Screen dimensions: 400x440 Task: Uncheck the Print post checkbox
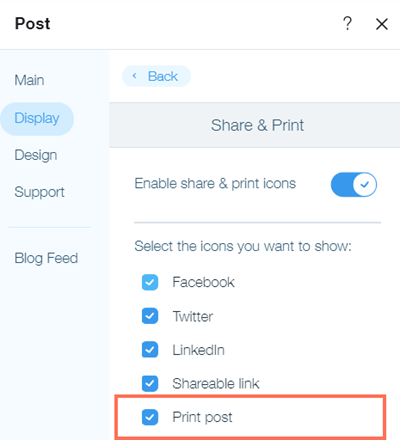(150, 417)
